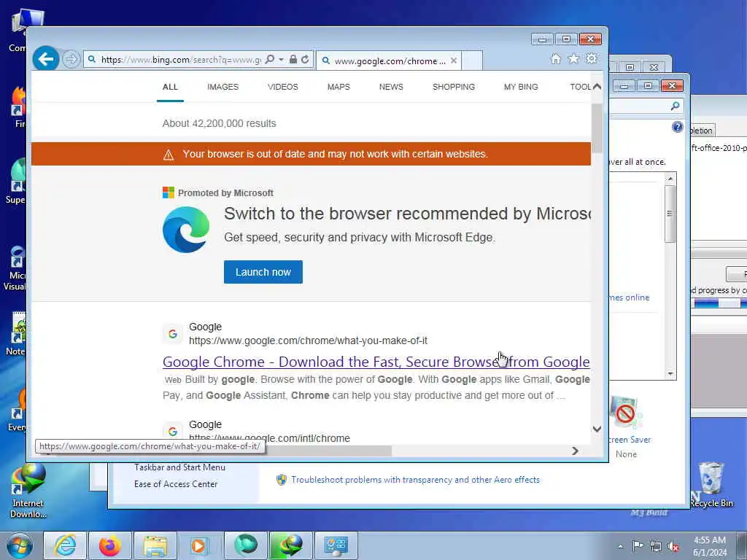The height and width of the screenshot is (560, 747).
Task: Switch to the IMAGES tab on Bing
Action: [x=222, y=87]
